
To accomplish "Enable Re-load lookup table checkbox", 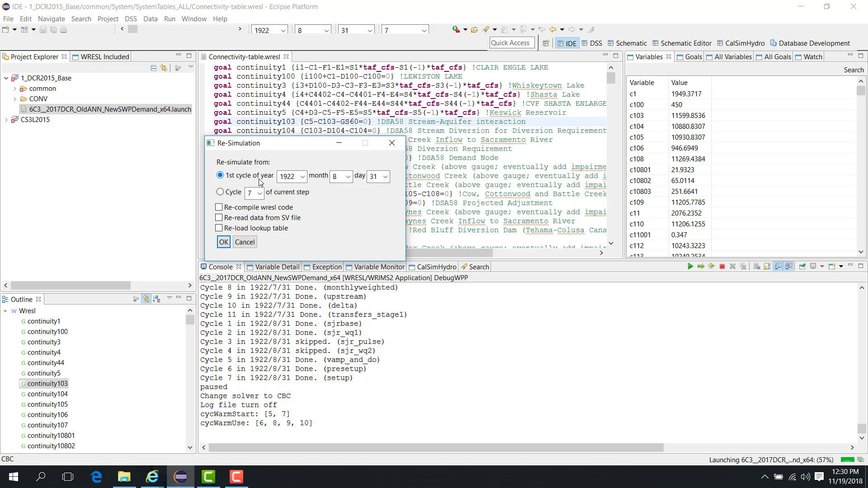I will point(219,228).
